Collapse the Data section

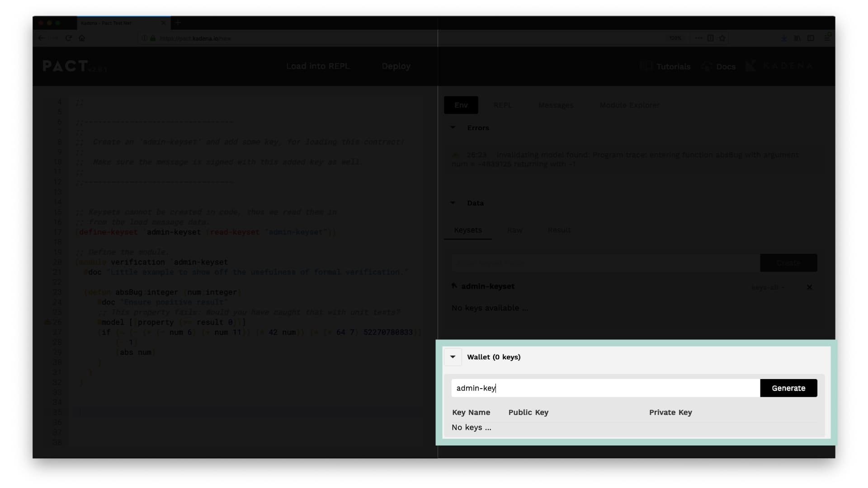tap(453, 203)
